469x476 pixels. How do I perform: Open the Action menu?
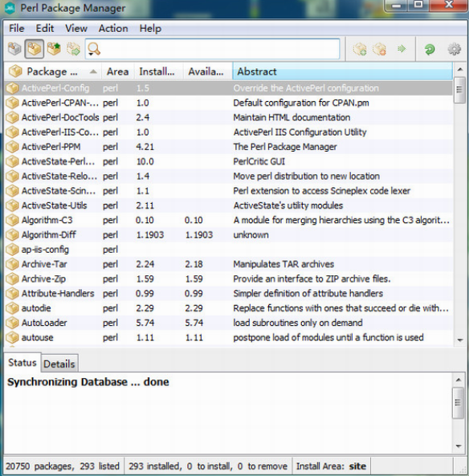[x=113, y=29]
